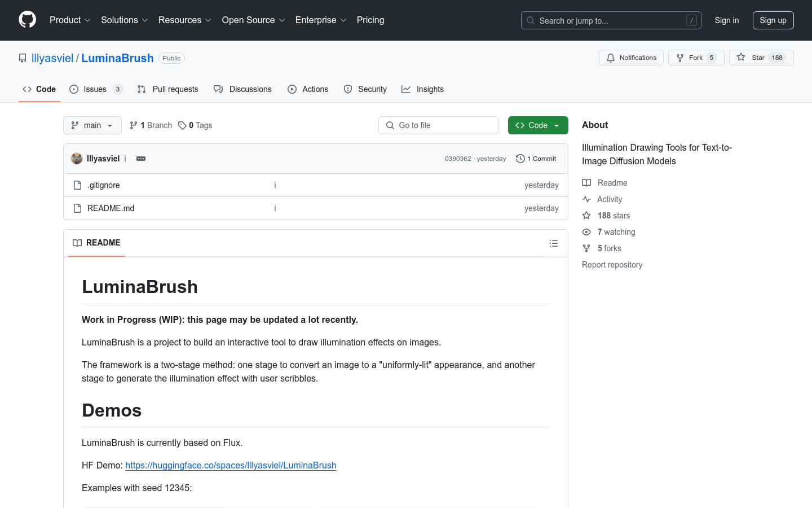Select the Code tab
The height and width of the screenshot is (508, 812).
click(x=39, y=89)
